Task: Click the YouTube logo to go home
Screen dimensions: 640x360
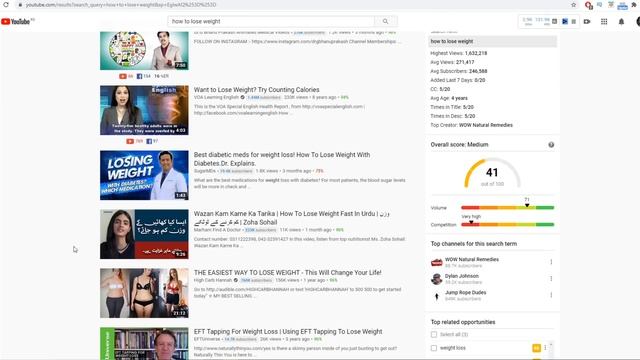Action: [16, 21]
